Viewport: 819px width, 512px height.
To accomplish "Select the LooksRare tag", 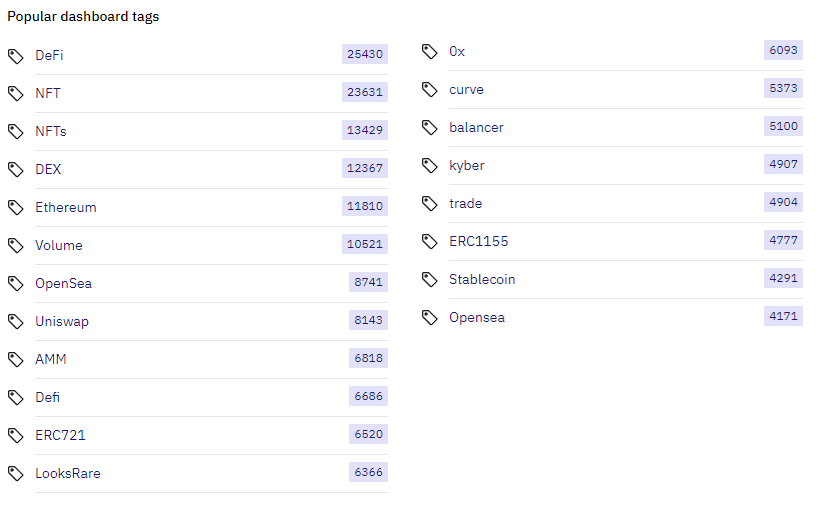I will 67,473.
